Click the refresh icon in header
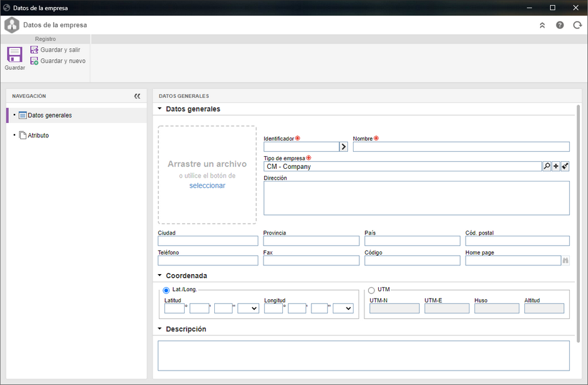Screen dimensions: 588x385 pos(577,25)
